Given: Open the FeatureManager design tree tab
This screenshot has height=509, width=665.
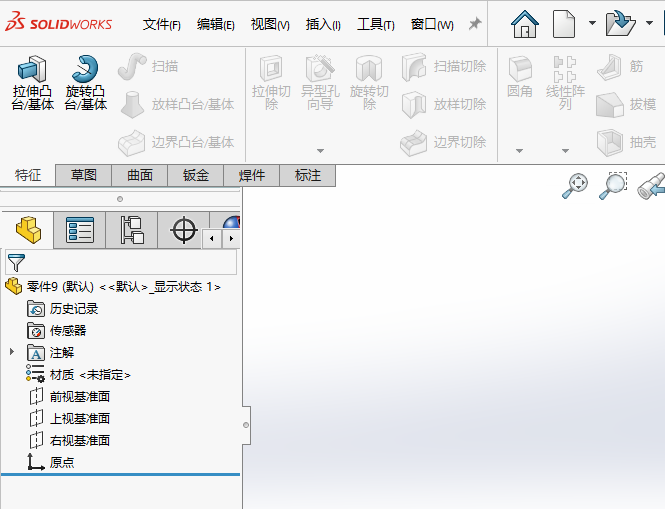Looking at the screenshot, I should tap(28, 230).
